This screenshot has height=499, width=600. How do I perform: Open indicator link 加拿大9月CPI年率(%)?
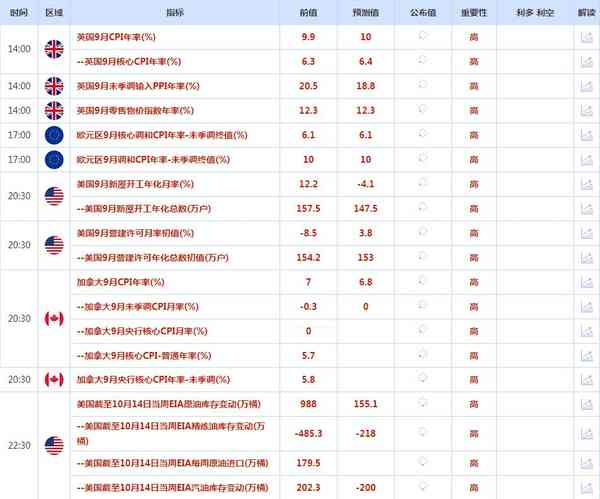[120, 282]
